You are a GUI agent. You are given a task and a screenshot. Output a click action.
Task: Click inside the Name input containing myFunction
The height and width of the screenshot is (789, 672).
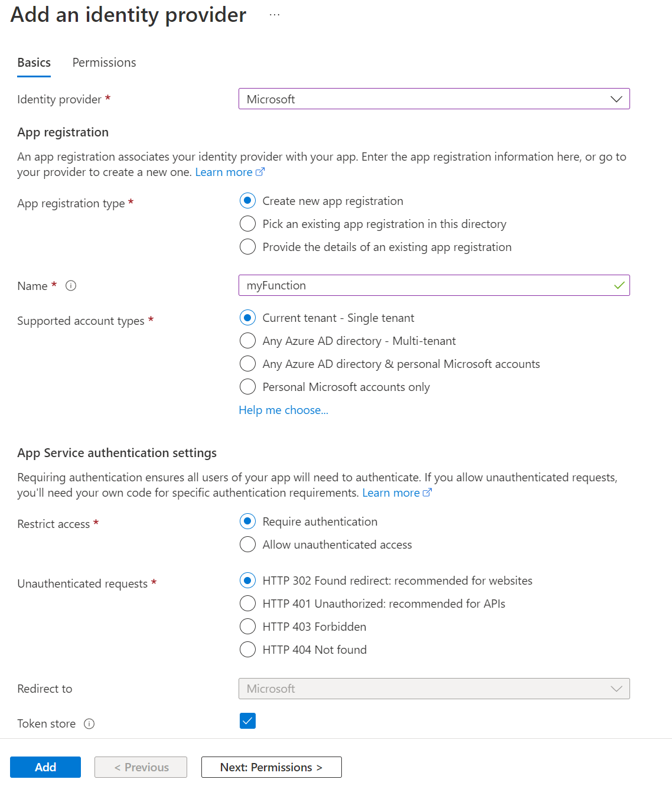tap(413, 285)
